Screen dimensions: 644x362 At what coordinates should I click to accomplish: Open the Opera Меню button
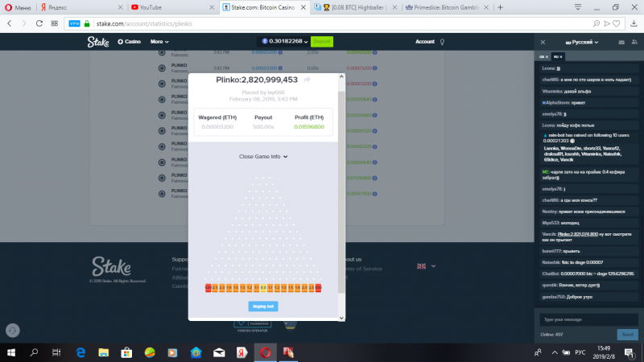pos(18,7)
